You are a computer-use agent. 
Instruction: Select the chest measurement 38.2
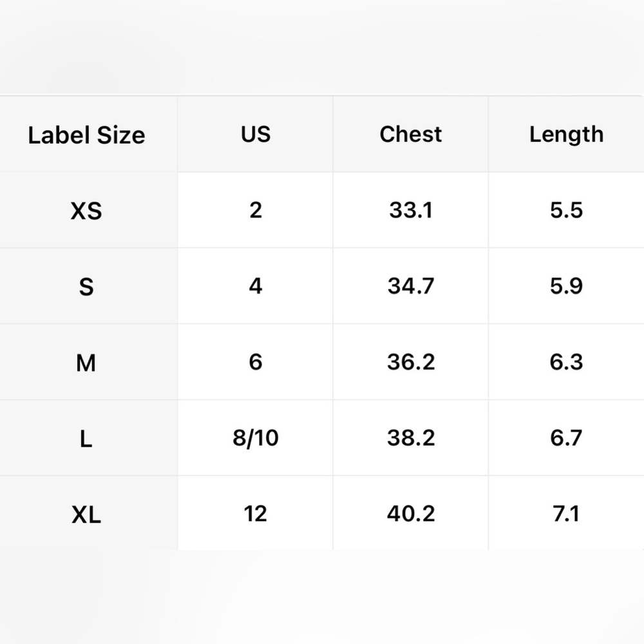coord(411,438)
